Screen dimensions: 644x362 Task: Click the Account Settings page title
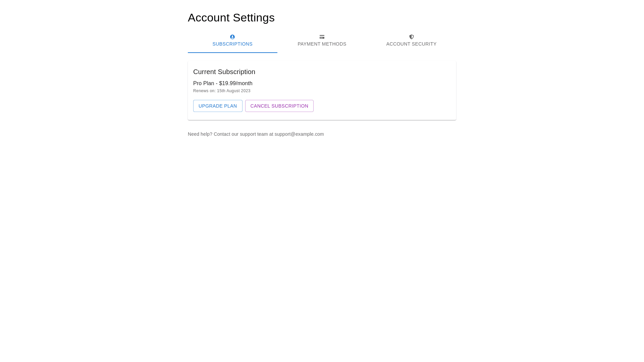click(x=231, y=17)
